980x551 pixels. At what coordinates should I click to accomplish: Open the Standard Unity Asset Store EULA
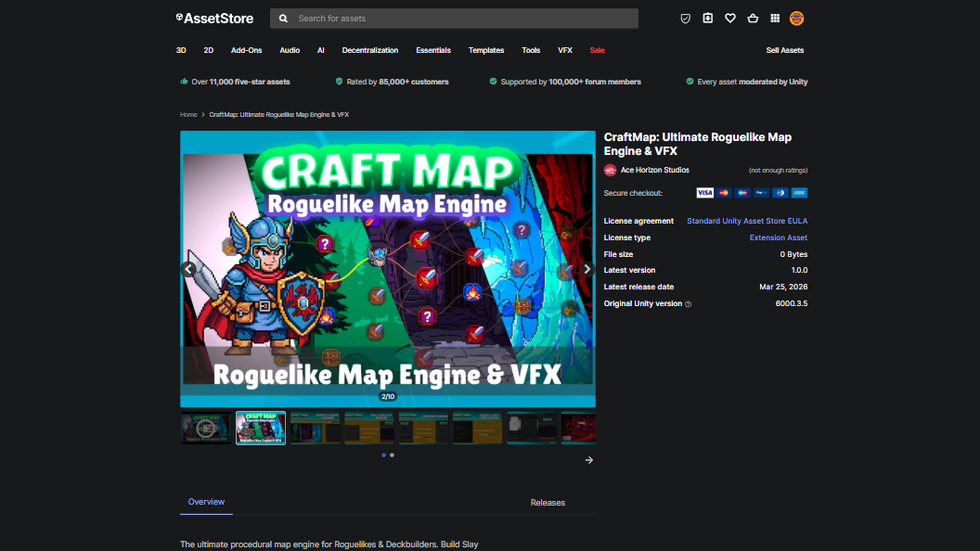tap(747, 221)
